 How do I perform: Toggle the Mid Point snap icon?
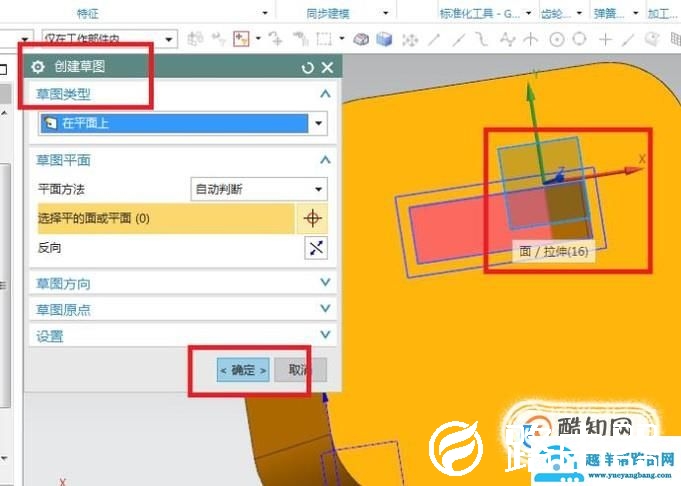[x=458, y=40]
